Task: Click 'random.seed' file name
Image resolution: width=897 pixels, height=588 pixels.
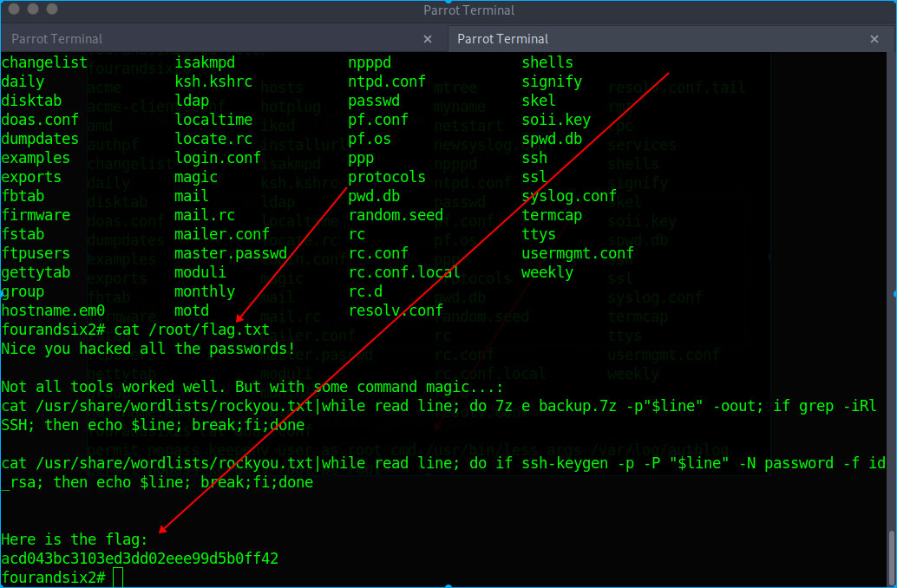Action: pos(396,215)
